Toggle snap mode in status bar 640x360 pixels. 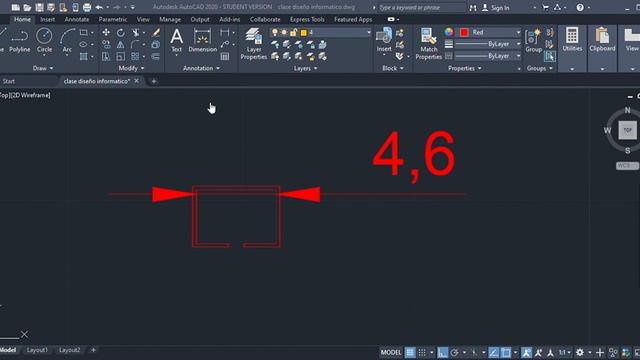pos(422,352)
